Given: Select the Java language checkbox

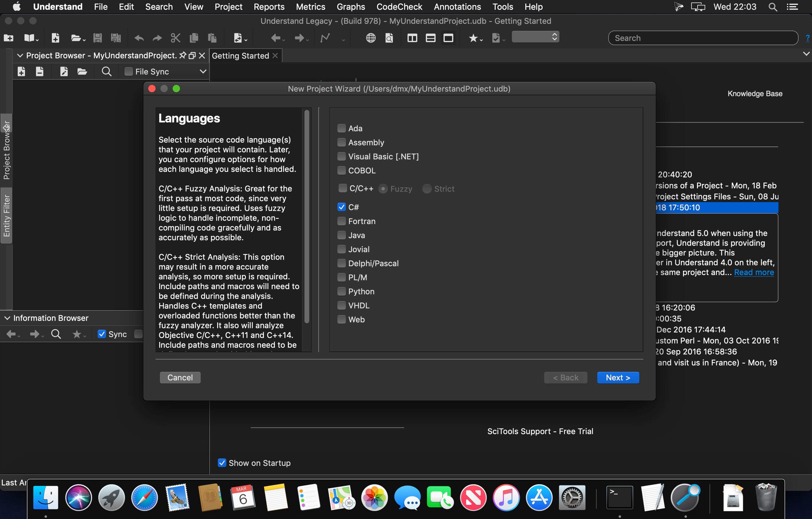Looking at the screenshot, I should [342, 235].
